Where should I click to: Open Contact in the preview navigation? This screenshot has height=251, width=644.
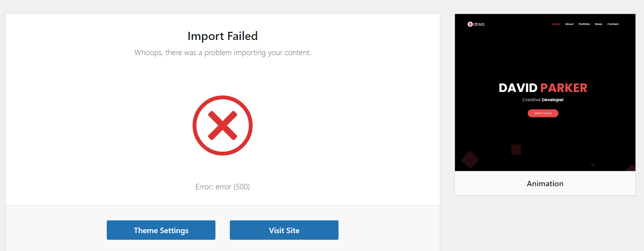(613, 24)
